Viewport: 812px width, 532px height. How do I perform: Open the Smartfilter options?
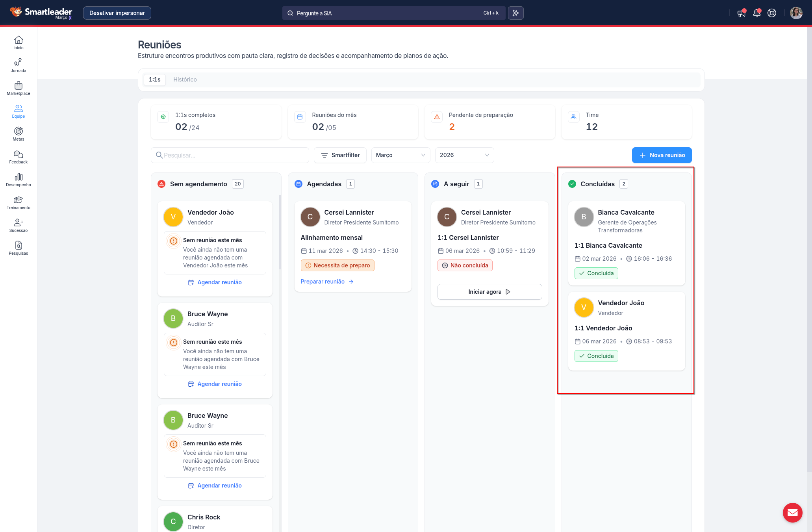[340, 155]
